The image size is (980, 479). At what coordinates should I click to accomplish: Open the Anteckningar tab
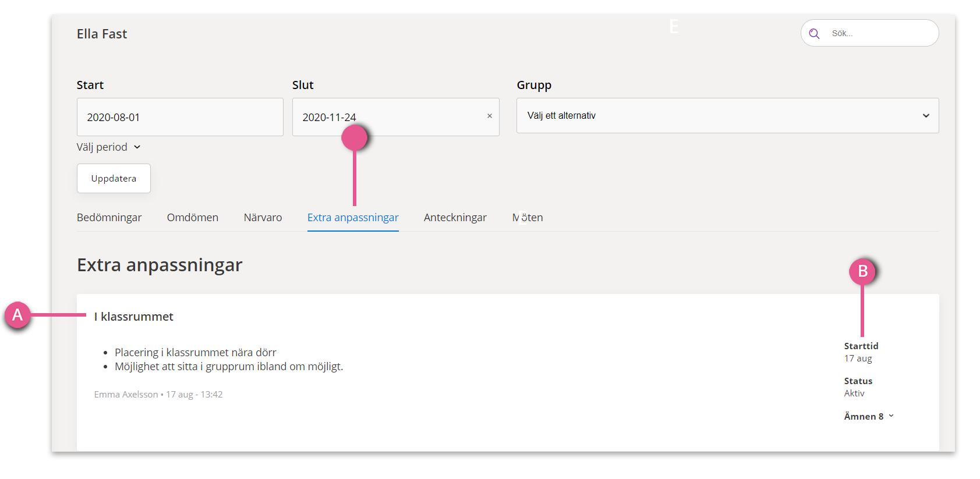point(455,217)
